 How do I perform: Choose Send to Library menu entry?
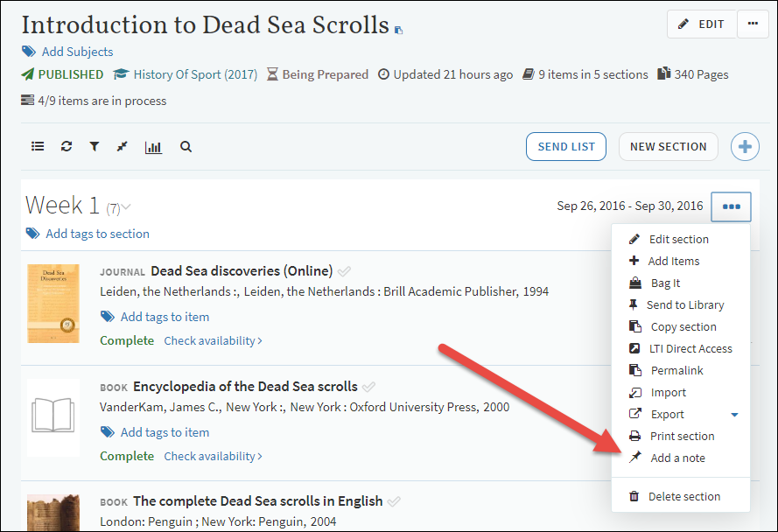(x=681, y=304)
